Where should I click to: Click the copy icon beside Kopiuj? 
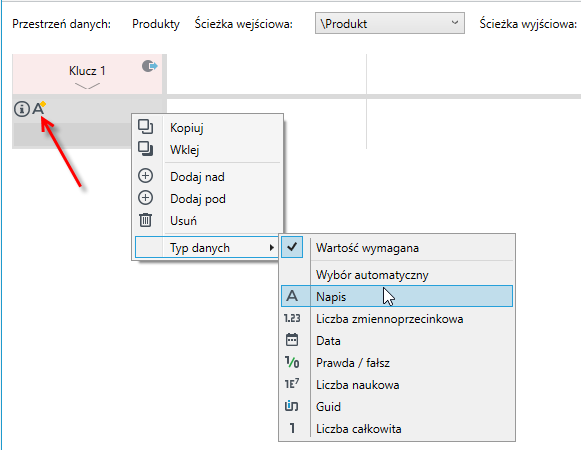tap(146, 127)
